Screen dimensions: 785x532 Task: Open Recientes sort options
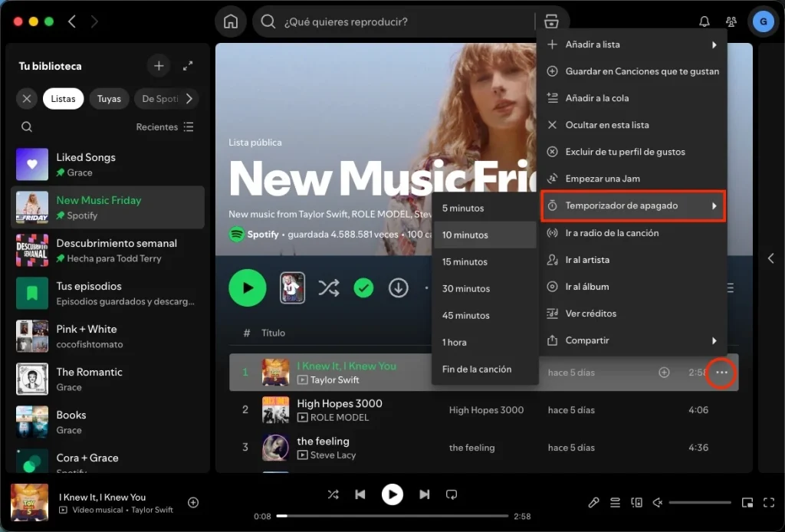pos(165,126)
